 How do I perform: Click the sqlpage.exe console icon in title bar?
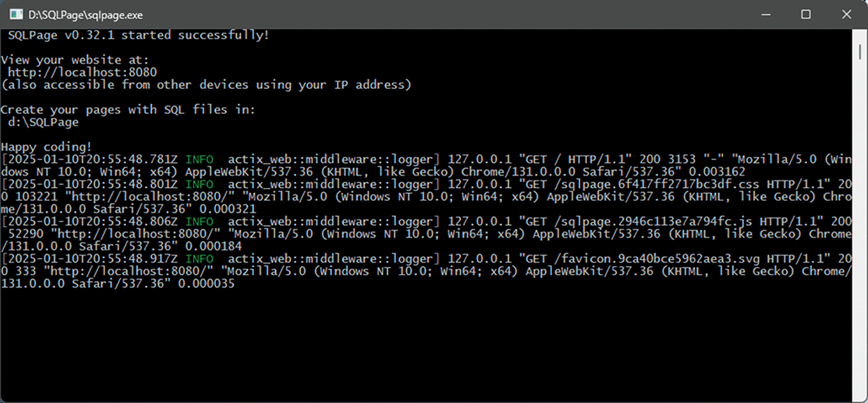coord(16,15)
